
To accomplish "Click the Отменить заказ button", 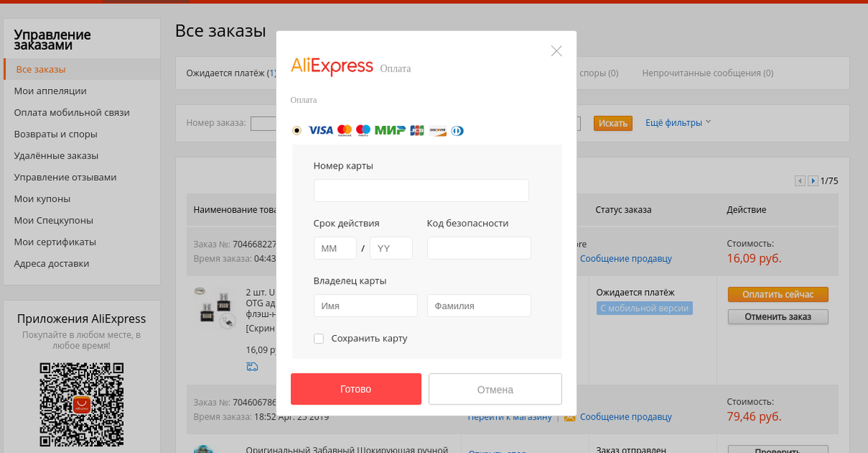I will pos(778,316).
